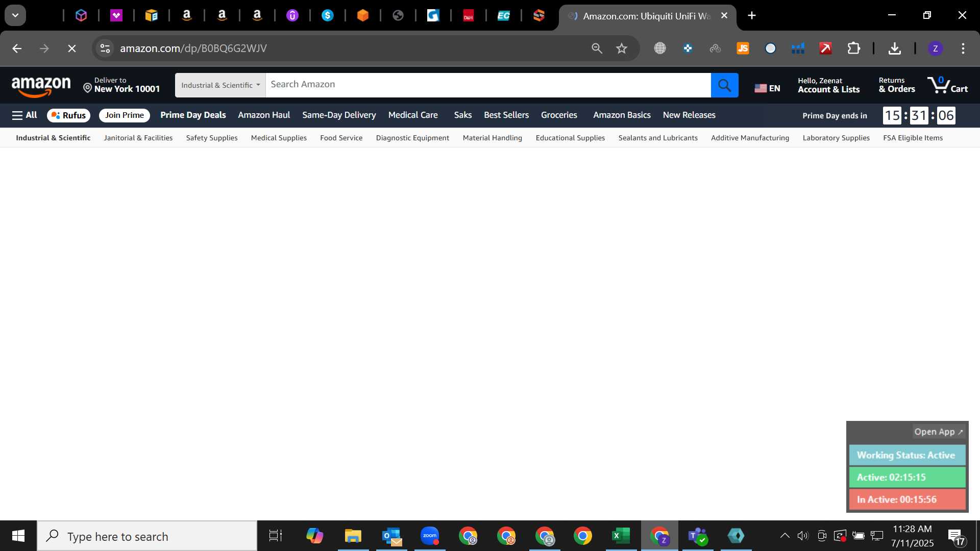
Task: Click the Join Prime button
Action: (125, 115)
